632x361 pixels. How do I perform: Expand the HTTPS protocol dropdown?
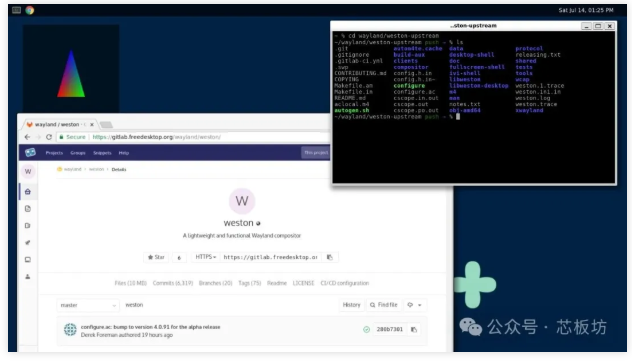(206, 257)
